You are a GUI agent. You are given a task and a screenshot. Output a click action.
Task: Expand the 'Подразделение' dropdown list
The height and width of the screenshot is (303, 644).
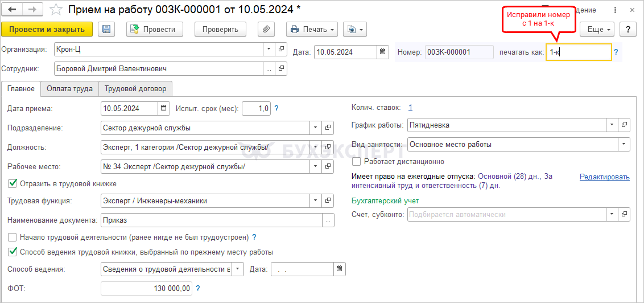pyautogui.click(x=316, y=128)
